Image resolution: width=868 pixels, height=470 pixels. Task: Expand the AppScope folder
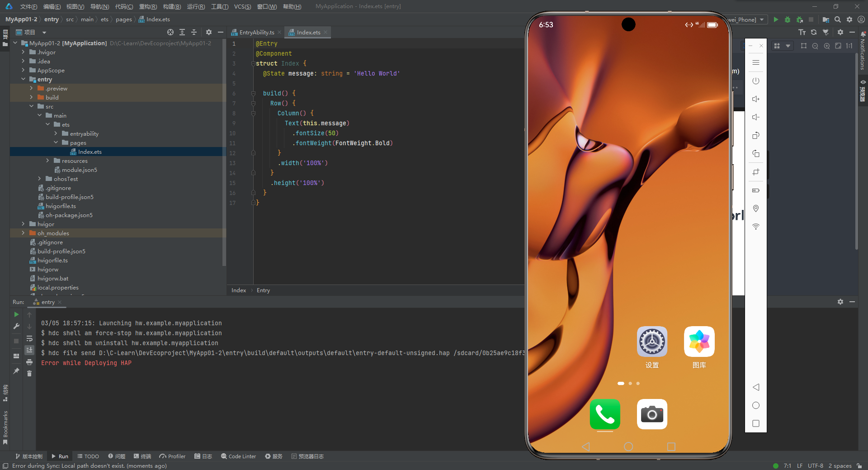coord(23,70)
